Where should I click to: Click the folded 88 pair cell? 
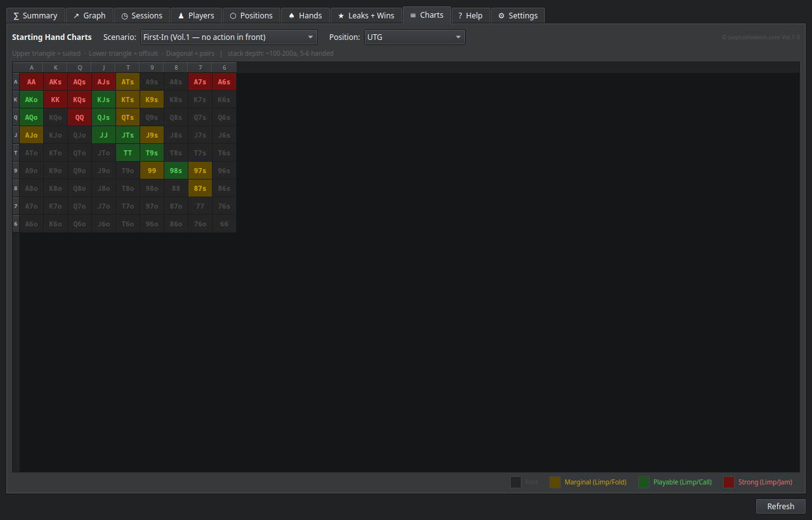tap(176, 188)
